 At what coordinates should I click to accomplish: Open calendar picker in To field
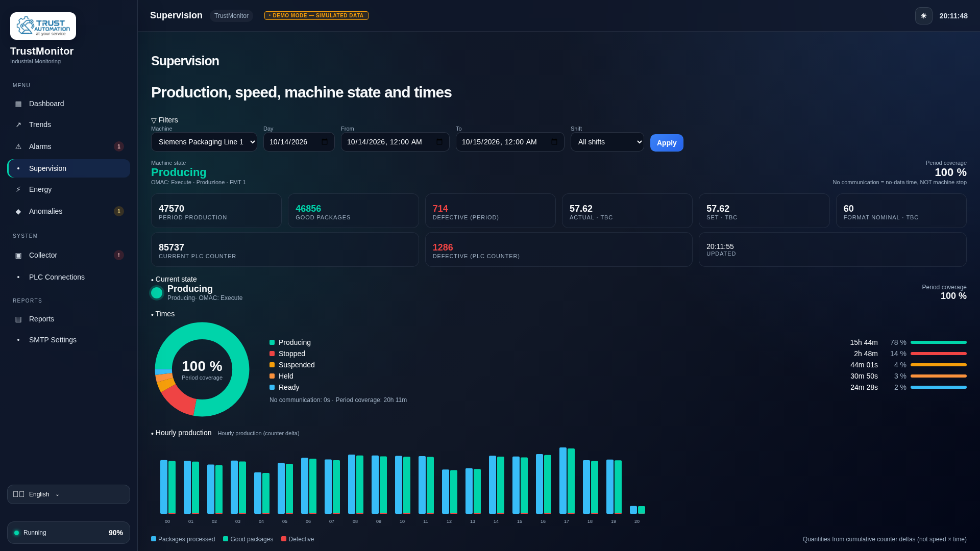point(554,142)
